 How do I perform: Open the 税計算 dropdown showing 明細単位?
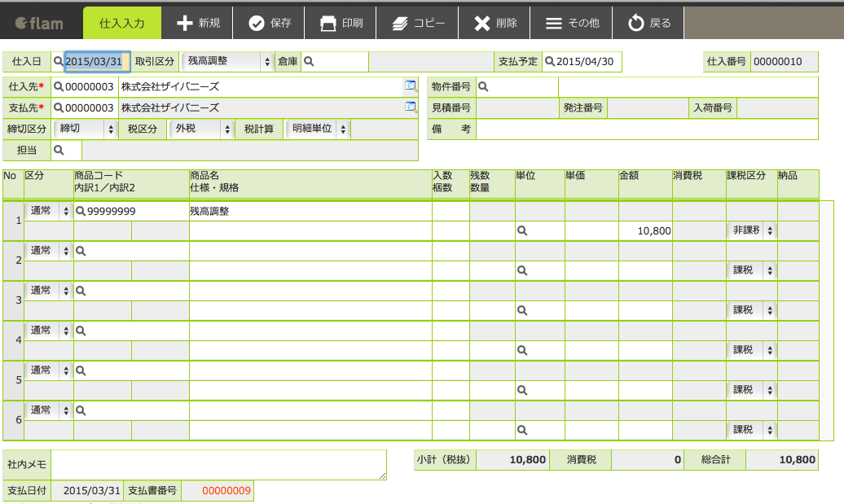click(x=318, y=129)
